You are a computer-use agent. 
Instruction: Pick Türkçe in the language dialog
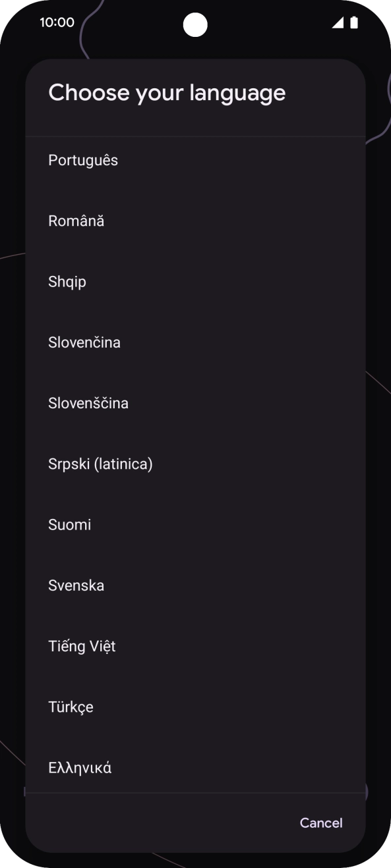tap(195, 707)
